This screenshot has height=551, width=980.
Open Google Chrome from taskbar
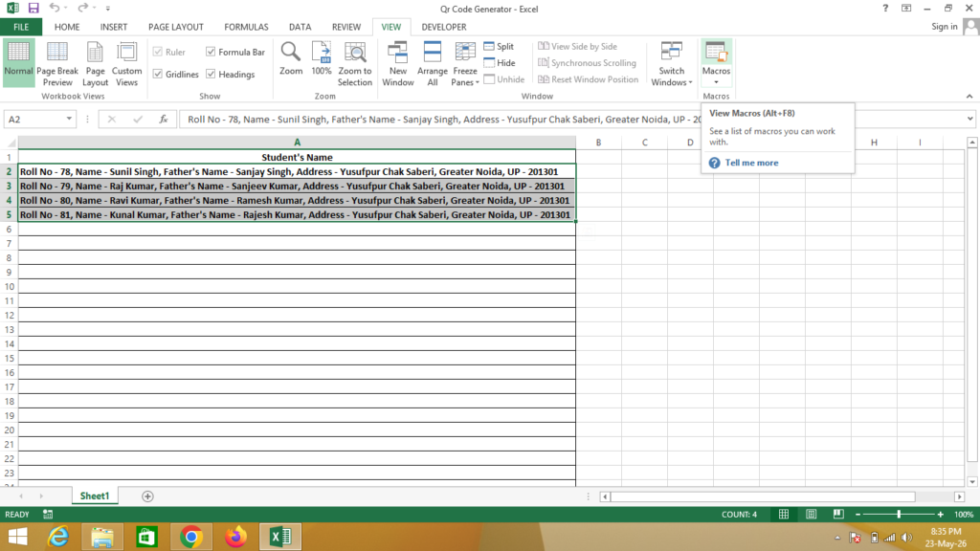[x=191, y=537]
